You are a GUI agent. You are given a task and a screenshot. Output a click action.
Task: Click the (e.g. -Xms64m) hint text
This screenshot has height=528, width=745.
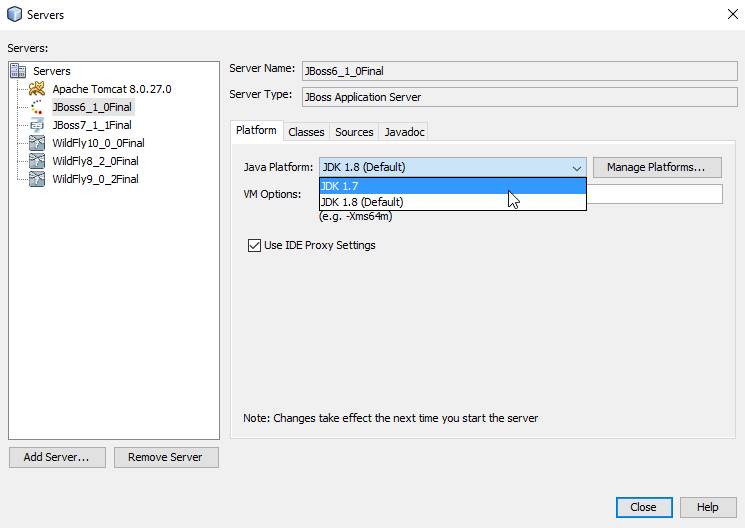tap(356, 216)
